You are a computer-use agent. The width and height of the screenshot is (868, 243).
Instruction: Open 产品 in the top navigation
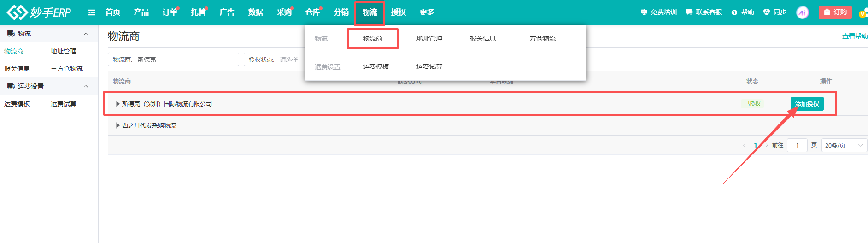point(141,12)
